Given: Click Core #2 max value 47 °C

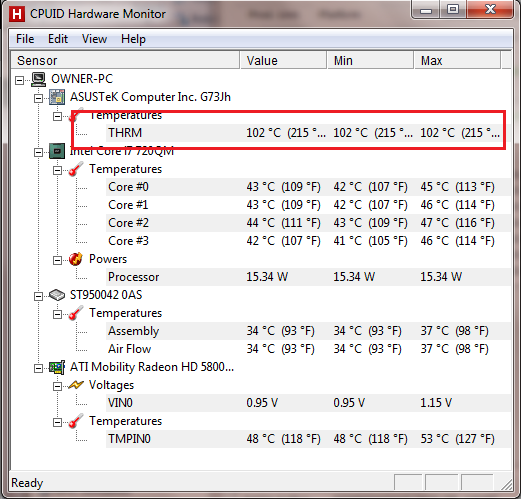Looking at the screenshot, I should click(457, 223).
